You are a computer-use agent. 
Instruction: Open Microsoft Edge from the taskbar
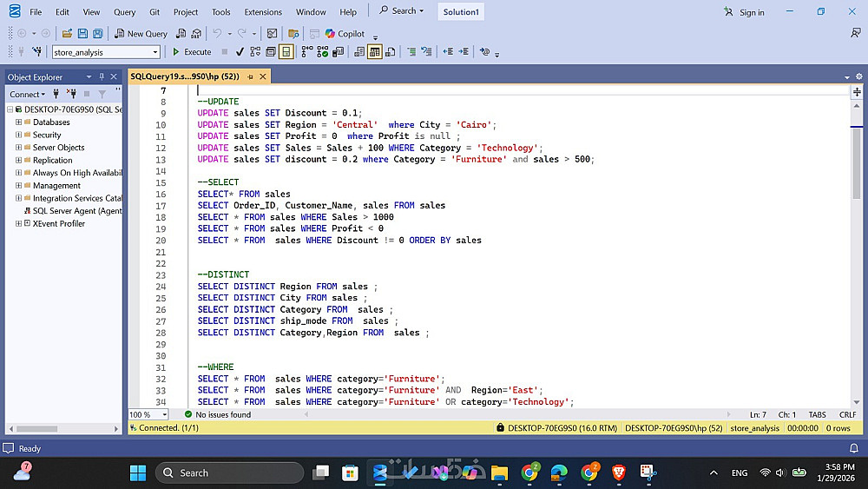tap(559, 472)
